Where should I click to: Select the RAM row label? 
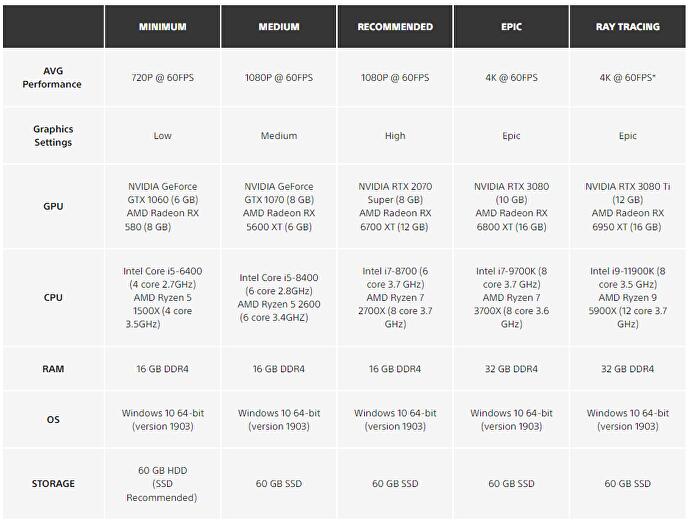click(53, 369)
